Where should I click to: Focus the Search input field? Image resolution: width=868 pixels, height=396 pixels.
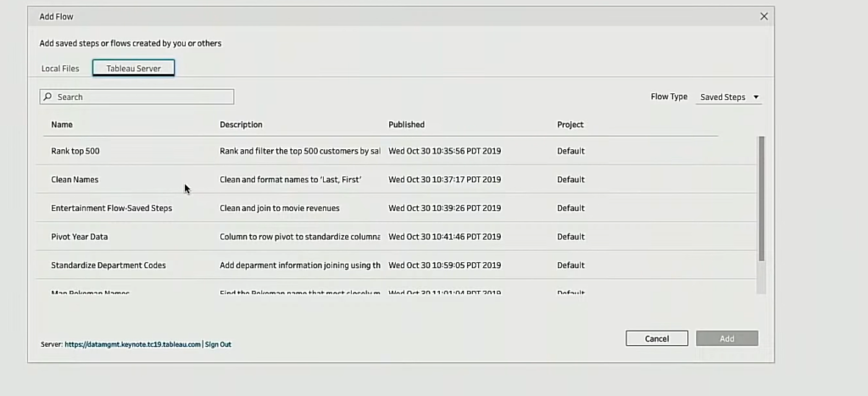[136, 97]
